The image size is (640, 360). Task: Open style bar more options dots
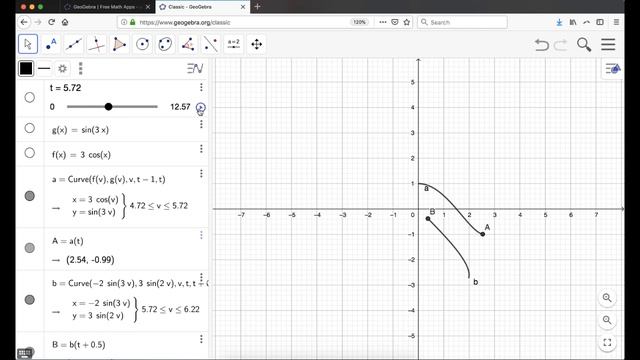[80, 69]
